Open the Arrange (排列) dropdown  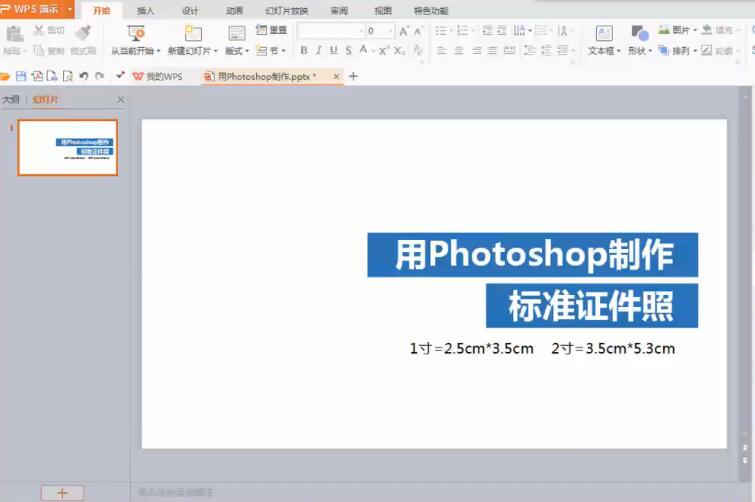point(678,50)
